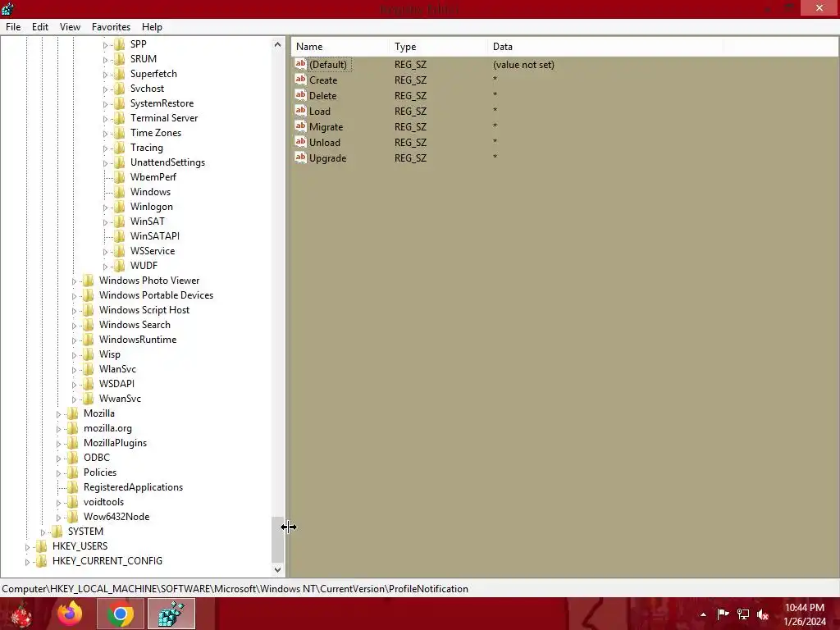Open Firefox from the taskbar
Viewport: 840px width, 630px height.
coord(70,614)
